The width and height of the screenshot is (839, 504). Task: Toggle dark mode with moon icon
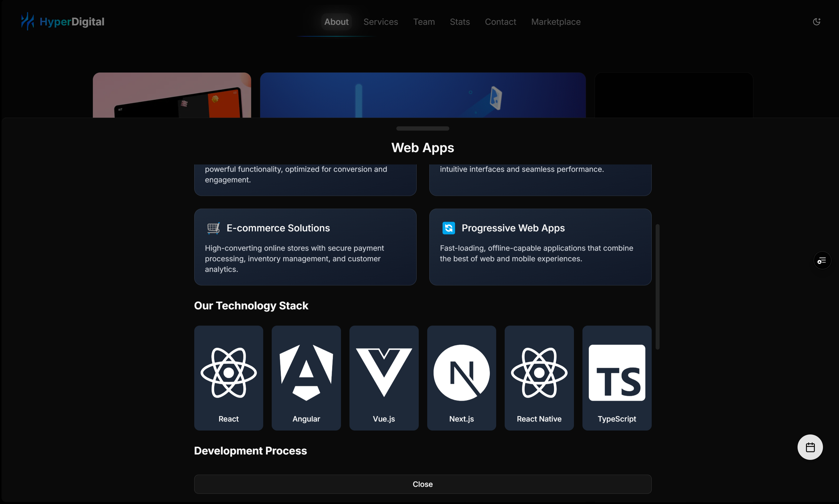[x=816, y=22]
